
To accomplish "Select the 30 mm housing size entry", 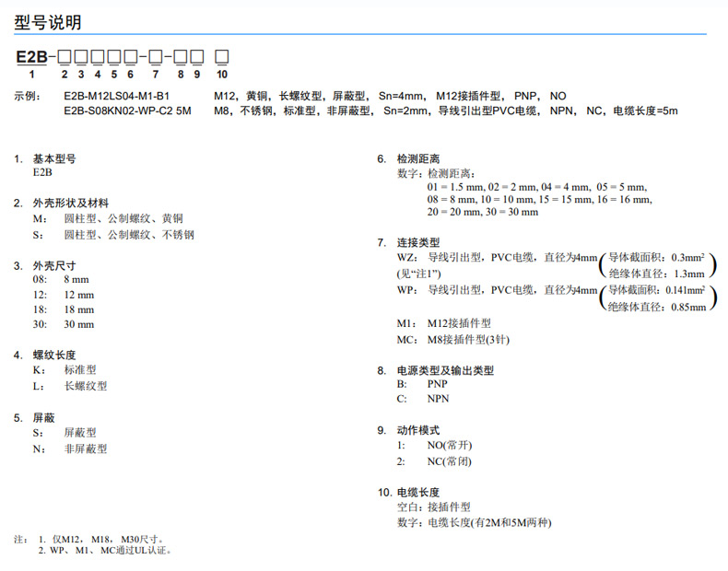I will tap(78, 324).
